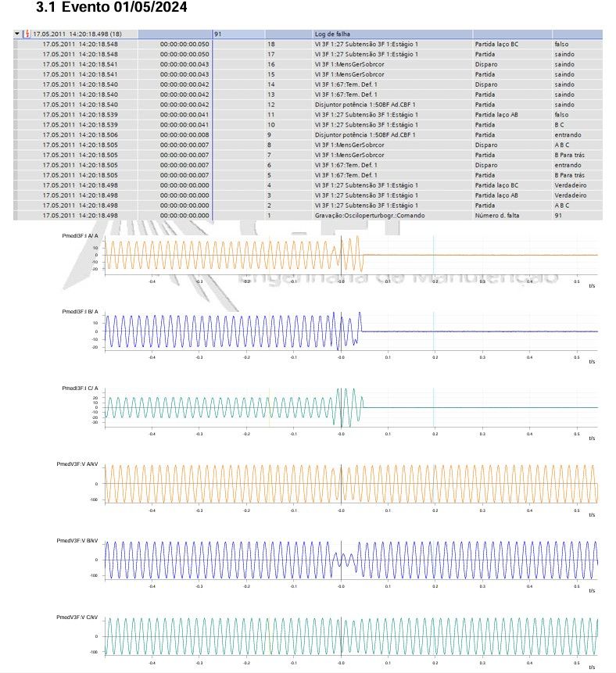Click 'falso' value in row 18

[x=561, y=44]
